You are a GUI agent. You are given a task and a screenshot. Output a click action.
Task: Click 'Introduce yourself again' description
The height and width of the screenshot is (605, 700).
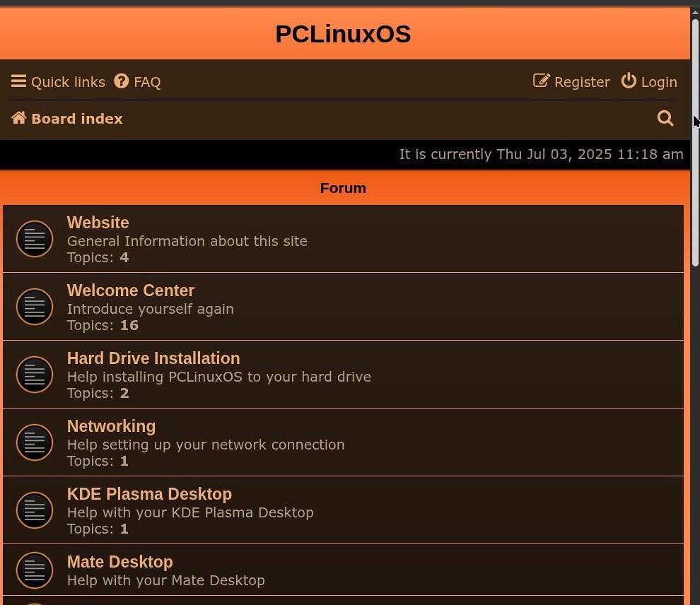(151, 309)
